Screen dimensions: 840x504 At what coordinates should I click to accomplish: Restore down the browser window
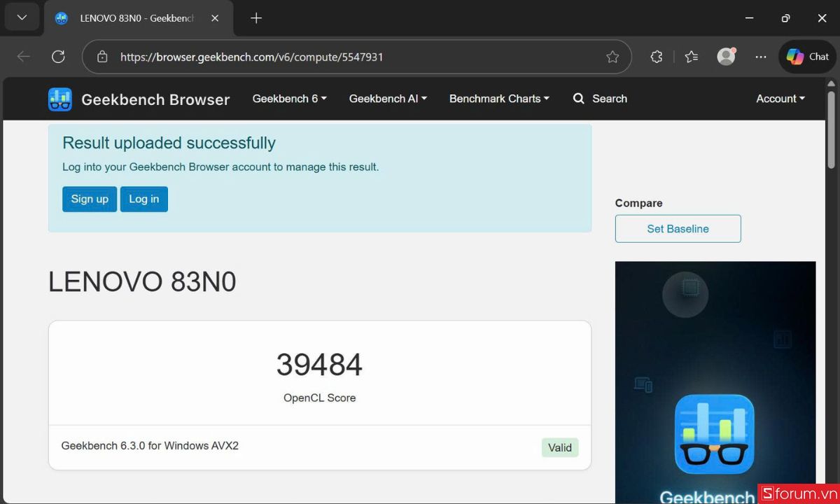pos(785,18)
